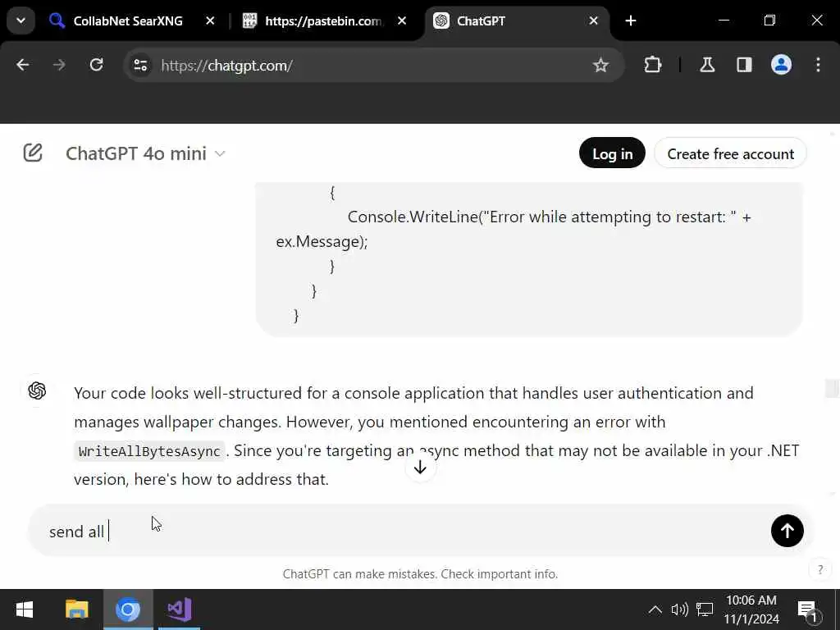Reload the current page
Viewport: 840px width, 630px height.
[x=96, y=65]
